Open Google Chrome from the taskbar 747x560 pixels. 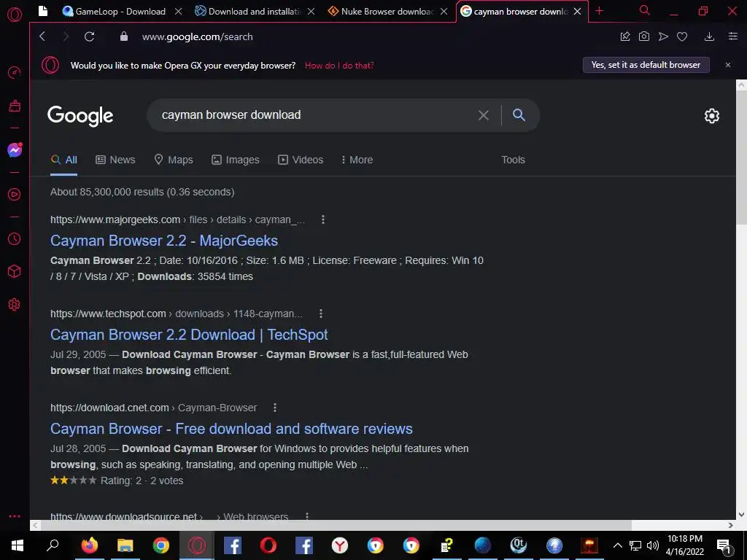[161, 545]
